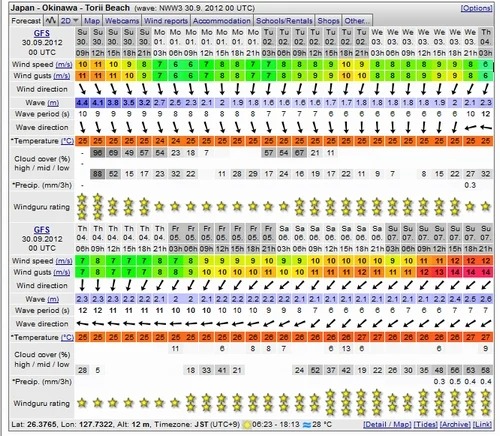Image resolution: width=500 pixels, height=436 pixels.
Task: Open the Schools/Rentals tab
Action: coord(284,21)
